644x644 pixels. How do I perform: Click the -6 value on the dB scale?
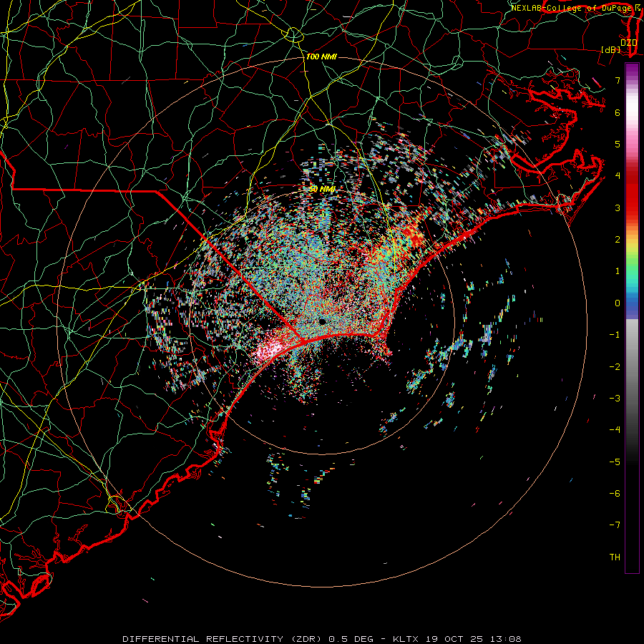[615, 494]
